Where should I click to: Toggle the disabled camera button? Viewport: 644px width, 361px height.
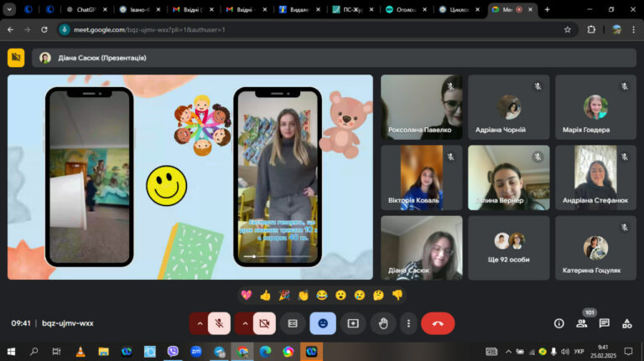[x=264, y=323]
